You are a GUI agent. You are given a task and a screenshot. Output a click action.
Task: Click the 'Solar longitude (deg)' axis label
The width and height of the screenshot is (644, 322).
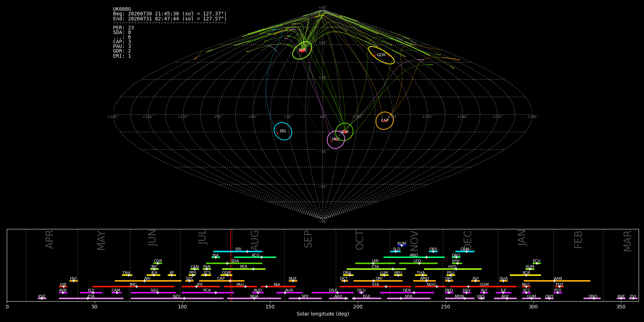pyautogui.click(x=323, y=314)
